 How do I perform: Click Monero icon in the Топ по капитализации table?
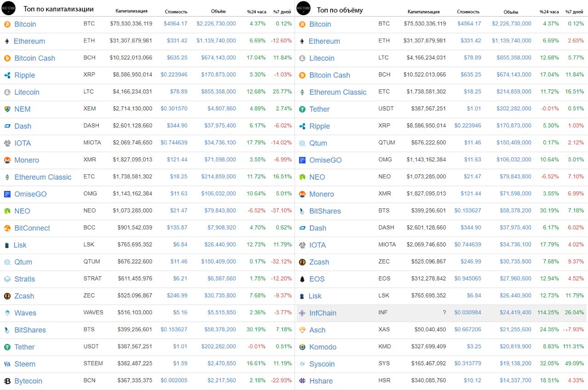(7, 160)
